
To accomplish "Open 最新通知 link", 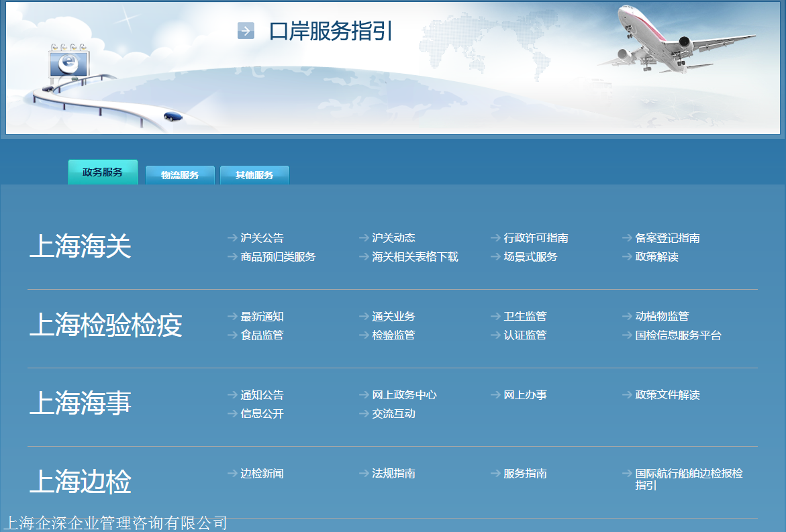I will (x=262, y=317).
